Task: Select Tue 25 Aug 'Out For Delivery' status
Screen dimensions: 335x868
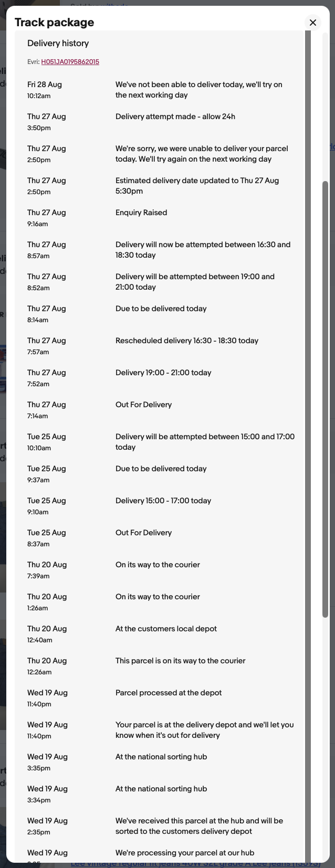Action: coord(143,533)
